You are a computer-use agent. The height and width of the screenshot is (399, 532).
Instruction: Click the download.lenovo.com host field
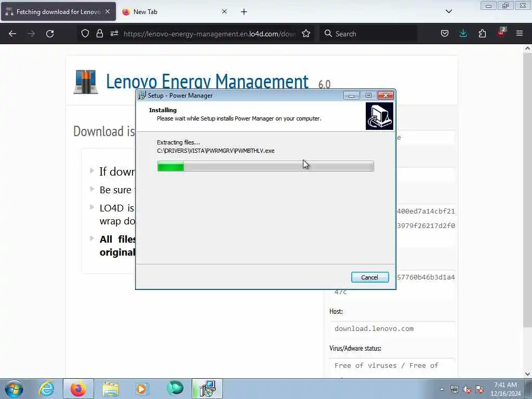tap(392, 329)
